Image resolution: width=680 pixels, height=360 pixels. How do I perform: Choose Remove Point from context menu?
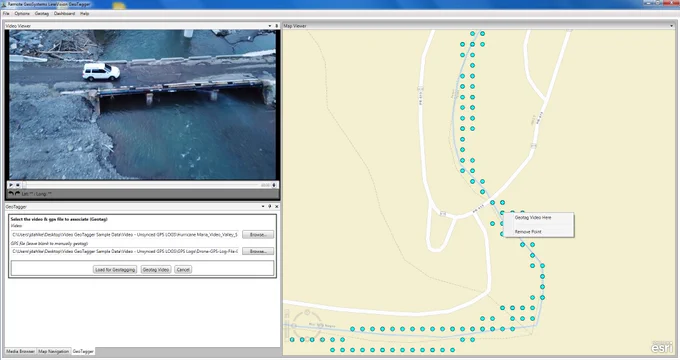pyautogui.click(x=528, y=232)
